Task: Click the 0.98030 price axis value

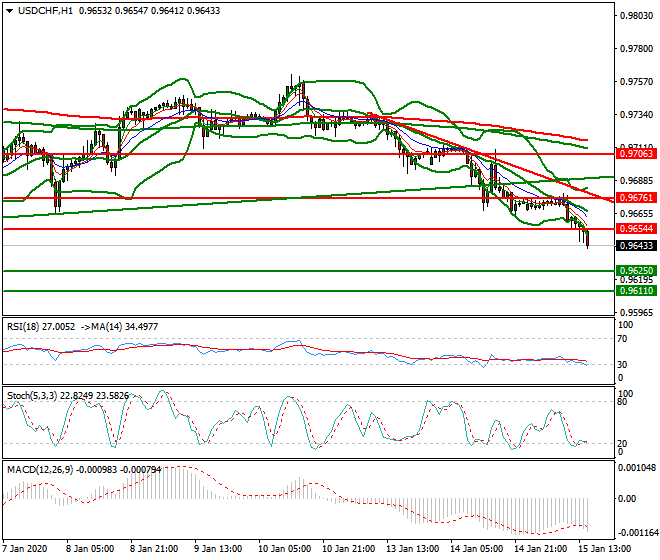Action: tap(636, 16)
